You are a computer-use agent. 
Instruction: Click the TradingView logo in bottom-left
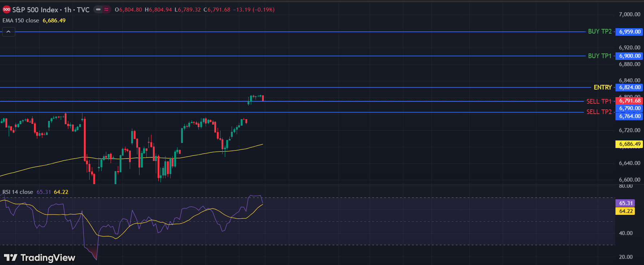39,257
